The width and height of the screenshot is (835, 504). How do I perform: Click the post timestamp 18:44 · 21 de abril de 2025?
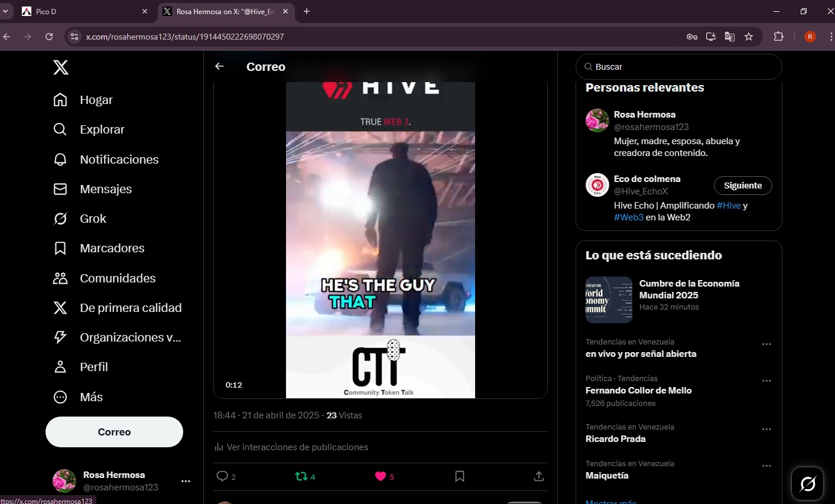pyautogui.click(x=267, y=415)
